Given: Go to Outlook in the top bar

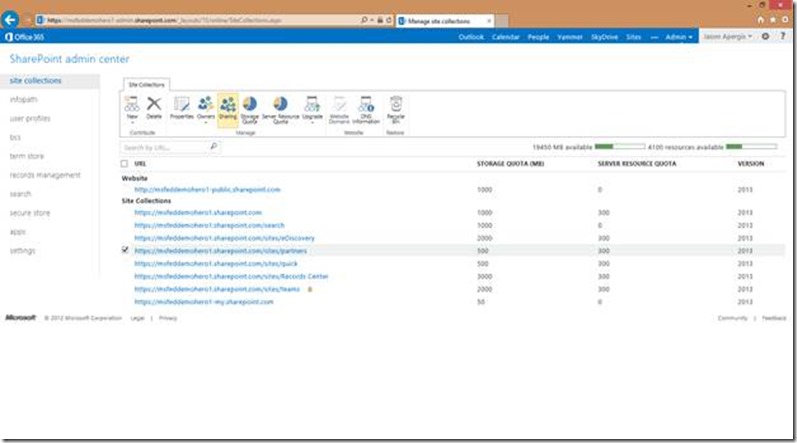Looking at the screenshot, I should click(471, 37).
